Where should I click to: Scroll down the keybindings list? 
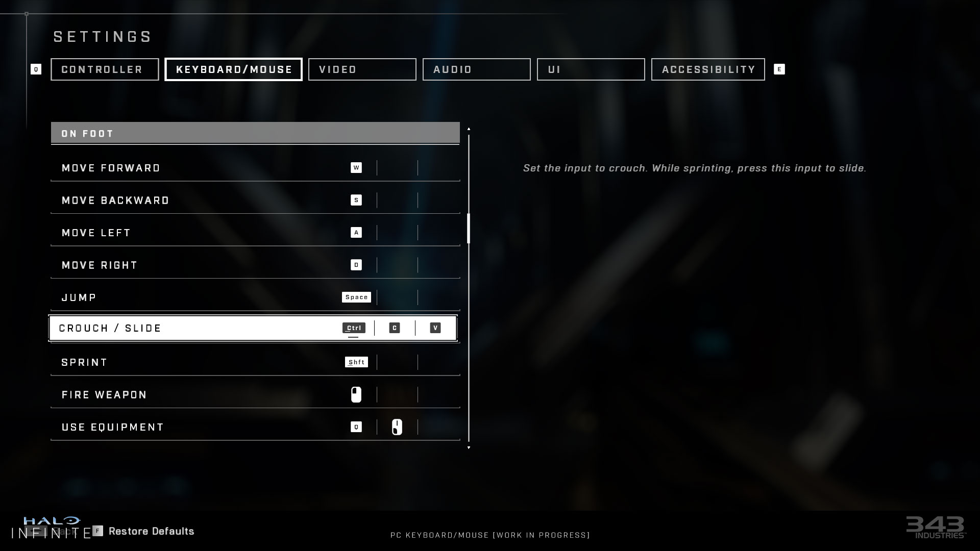coord(469,447)
